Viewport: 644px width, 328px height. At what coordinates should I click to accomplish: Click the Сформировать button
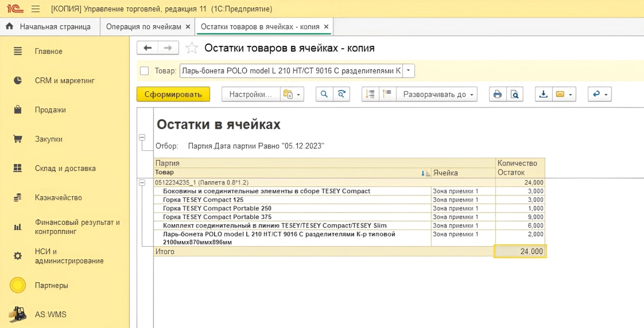173,94
